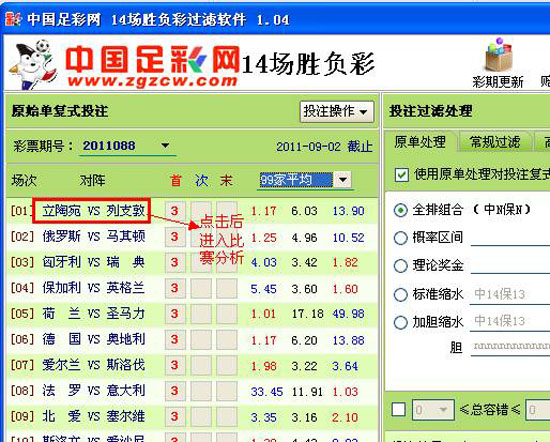Click the 加胆缩水 中14保13 field
The width and height of the screenshot is (550, 442).
(510, 321)
